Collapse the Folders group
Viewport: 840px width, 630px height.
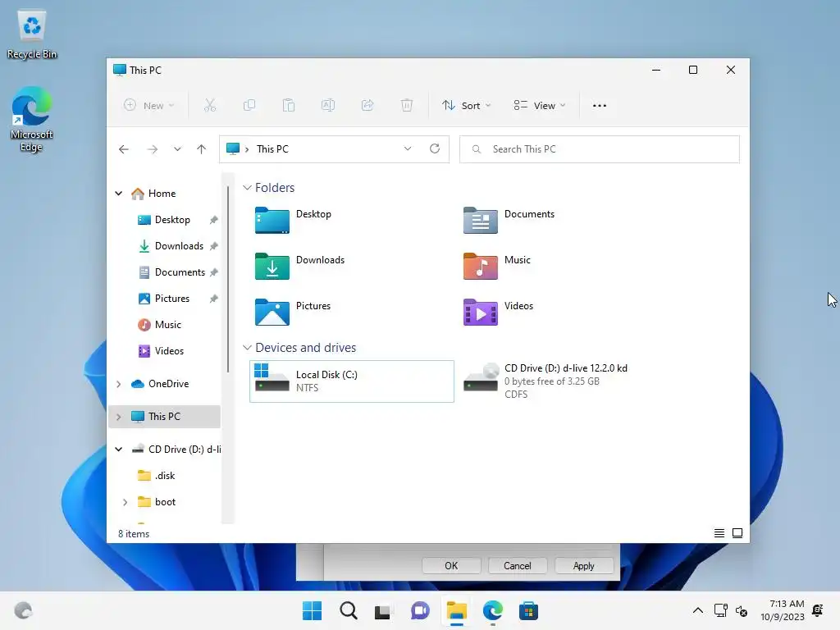pyautogui.click(x=247, y=188)
